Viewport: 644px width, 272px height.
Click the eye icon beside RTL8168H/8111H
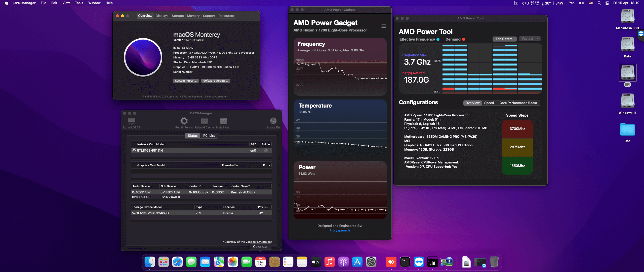[134, 150]
